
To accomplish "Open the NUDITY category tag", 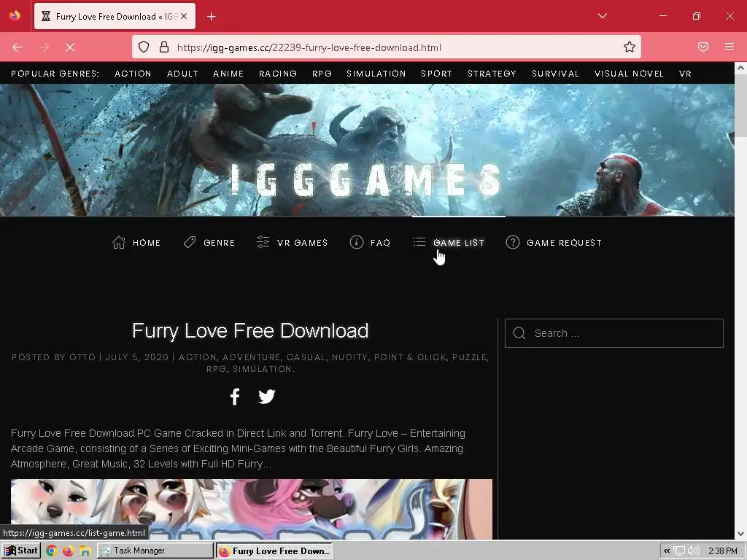I will click(349, 357).
